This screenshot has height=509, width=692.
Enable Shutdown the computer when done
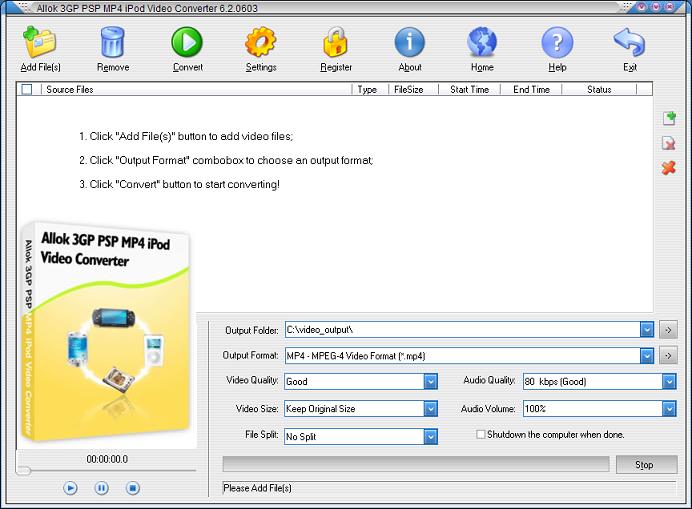coord(481,434)
